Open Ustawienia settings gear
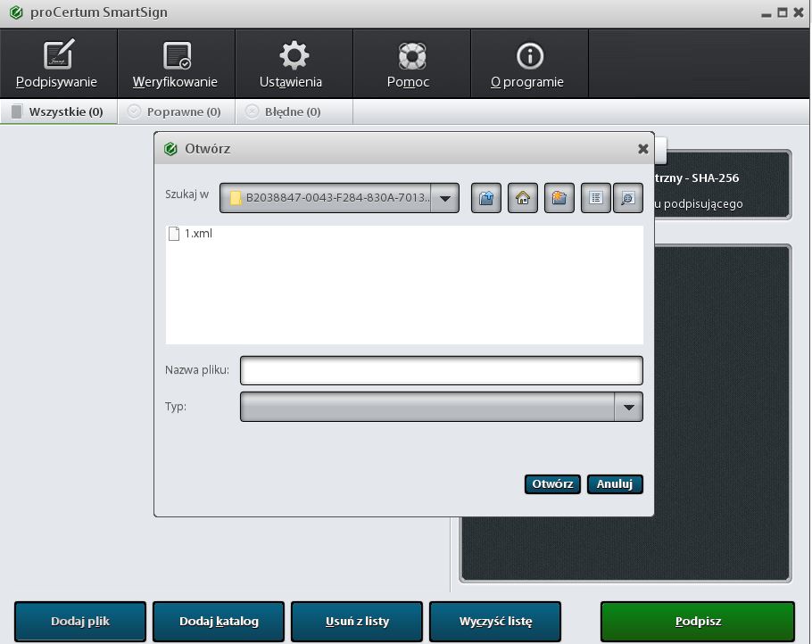The image size is (812, 644). (294, 63)
